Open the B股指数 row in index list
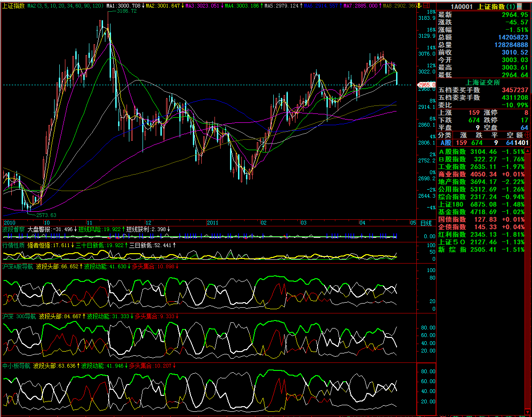The image size is (532, 417). (452, 159)
